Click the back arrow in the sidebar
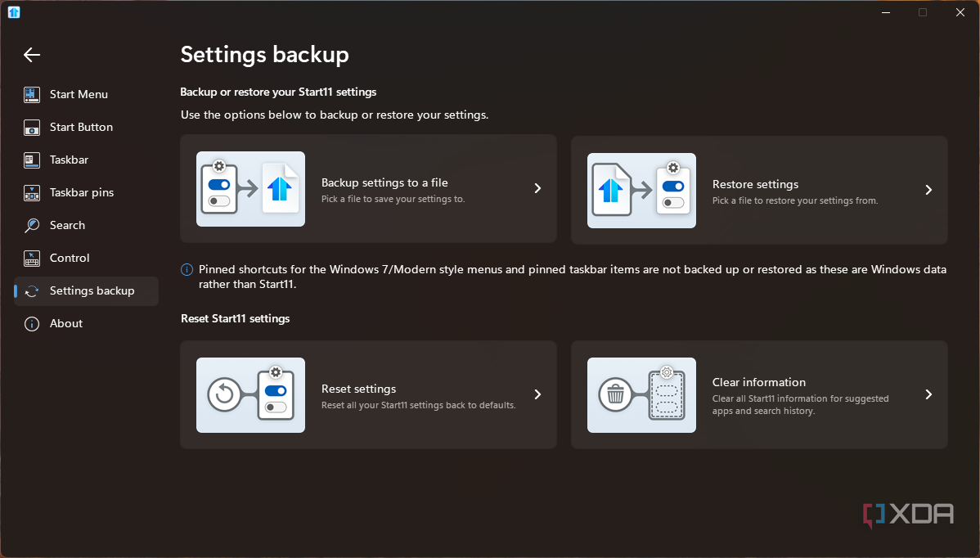The image size is (980, 558). pyautogui.click(x=32, y=55)
